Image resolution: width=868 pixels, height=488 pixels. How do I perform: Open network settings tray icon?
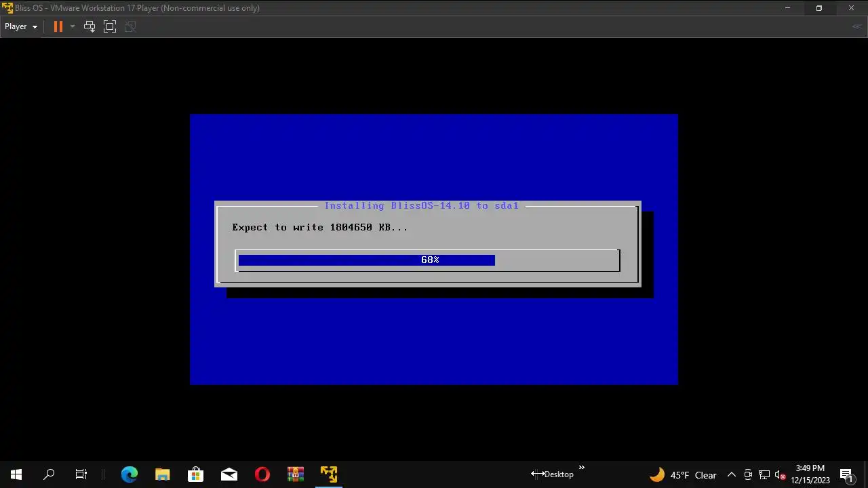[x=764, y=474]
